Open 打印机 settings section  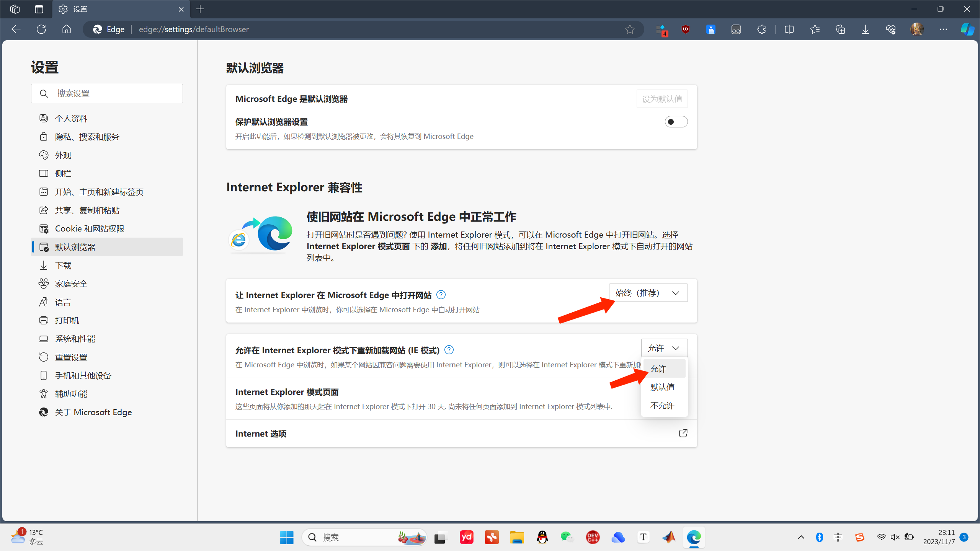pos(107,320)
